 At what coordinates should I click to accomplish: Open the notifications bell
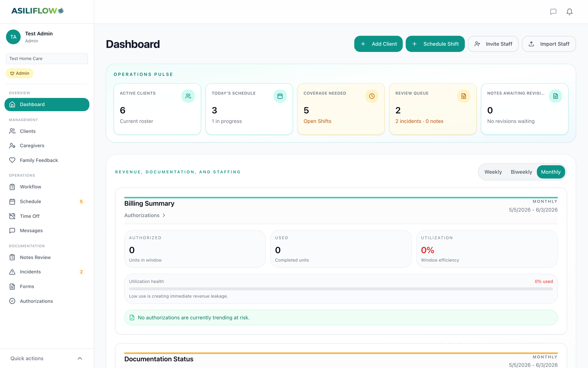pos(569,12)
